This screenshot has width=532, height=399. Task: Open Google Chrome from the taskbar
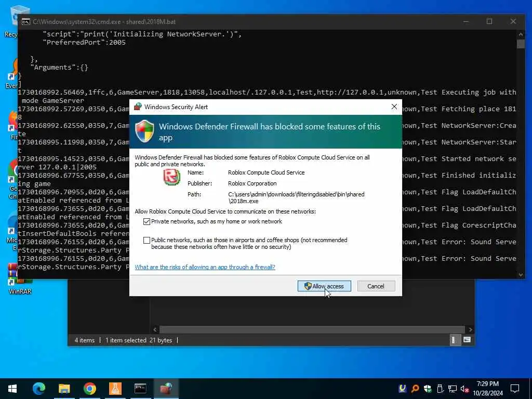89,389
